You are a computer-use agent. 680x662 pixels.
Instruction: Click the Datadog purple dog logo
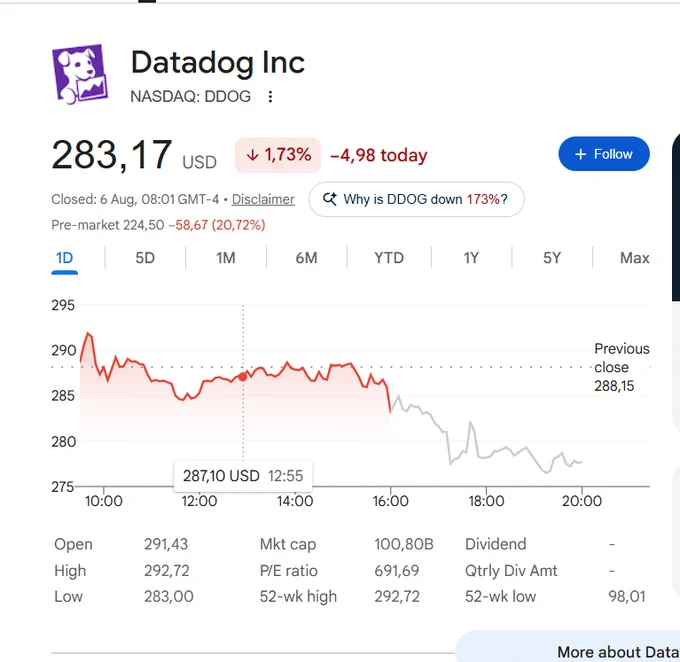[80, 74]
